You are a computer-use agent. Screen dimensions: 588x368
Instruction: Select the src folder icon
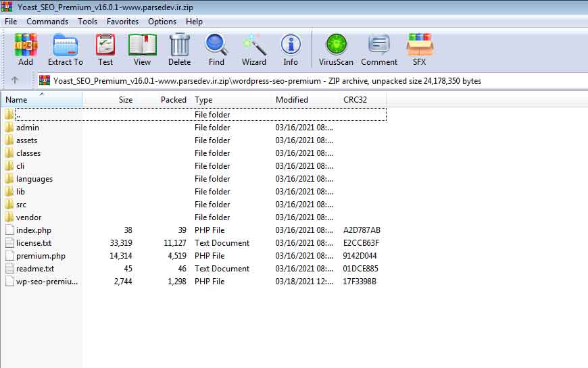click(x=9, y=204)
